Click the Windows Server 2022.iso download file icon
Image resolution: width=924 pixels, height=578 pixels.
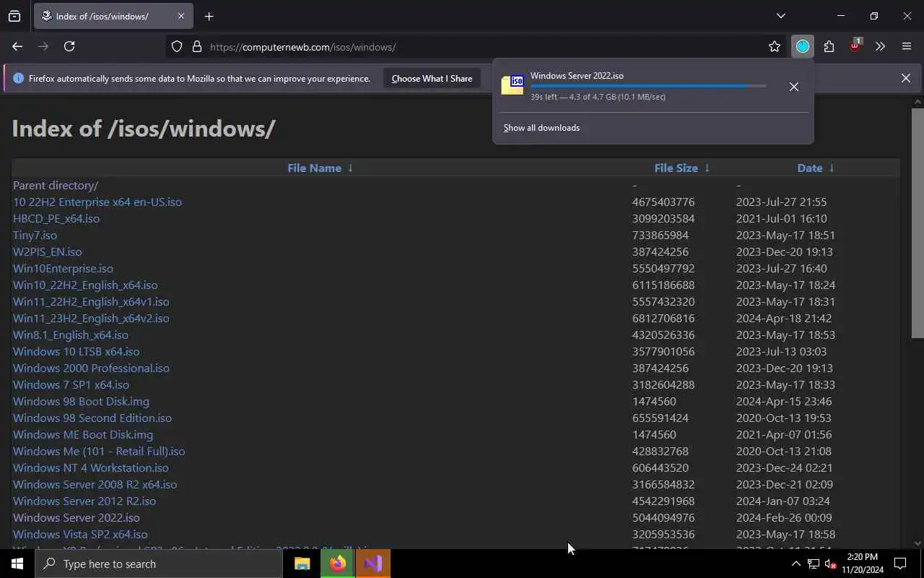coord(513,85)
